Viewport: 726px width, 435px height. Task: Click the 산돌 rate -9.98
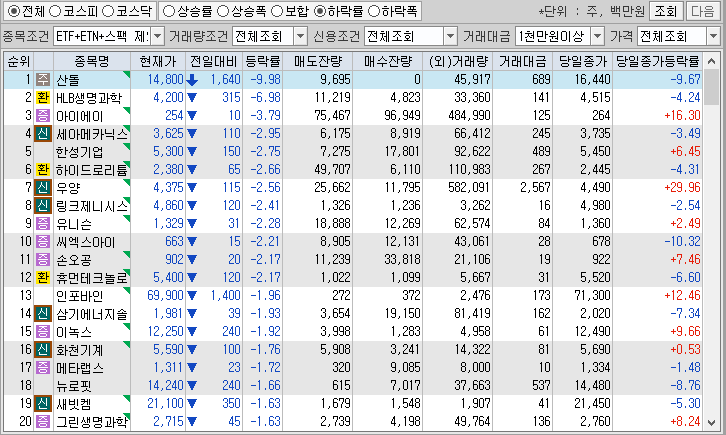pyautogui.click(x=265, y=80)
